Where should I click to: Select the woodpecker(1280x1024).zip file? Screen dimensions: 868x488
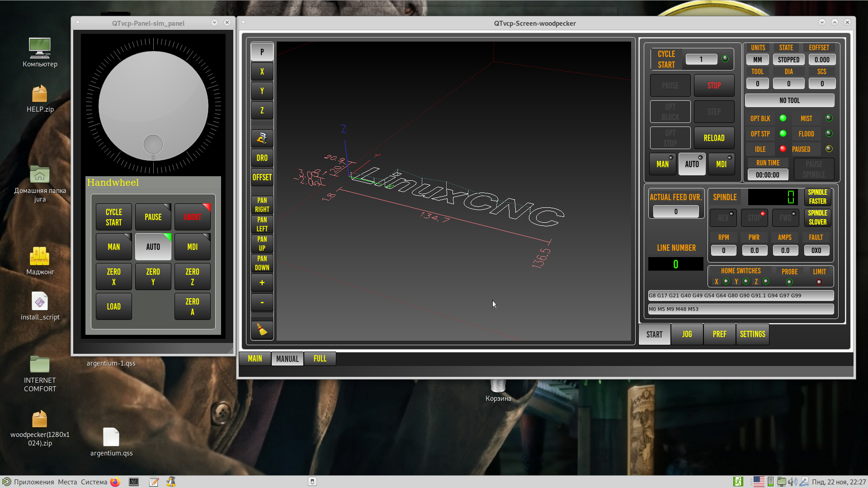tap(40, 428)
